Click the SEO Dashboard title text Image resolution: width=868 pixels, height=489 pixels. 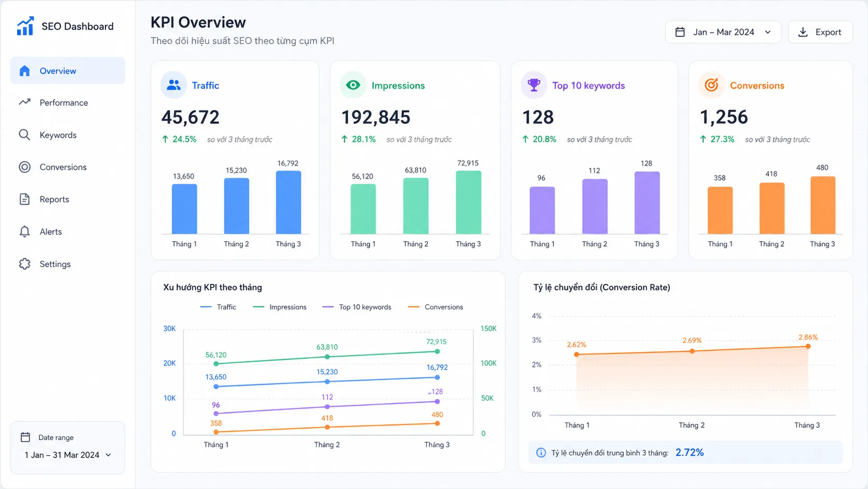[x=77, y=27]
